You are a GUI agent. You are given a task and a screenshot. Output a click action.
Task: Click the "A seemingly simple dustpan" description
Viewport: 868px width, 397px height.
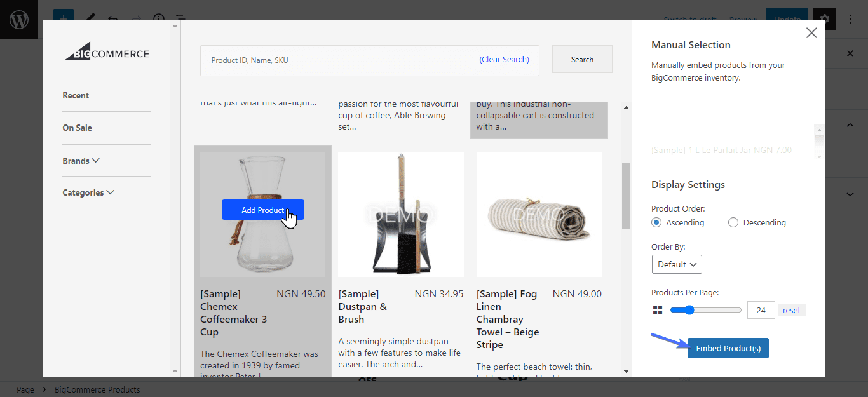[x=400, y=353]
